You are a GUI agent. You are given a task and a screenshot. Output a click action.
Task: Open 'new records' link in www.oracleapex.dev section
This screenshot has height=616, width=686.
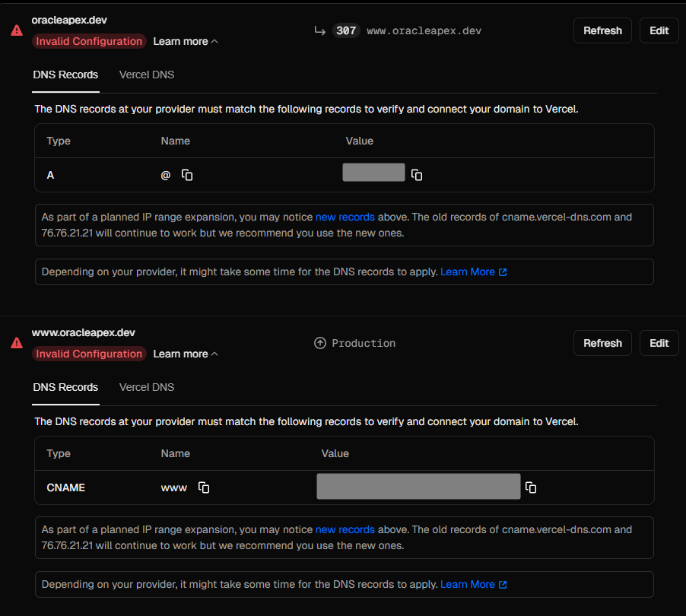coord(345,529)
